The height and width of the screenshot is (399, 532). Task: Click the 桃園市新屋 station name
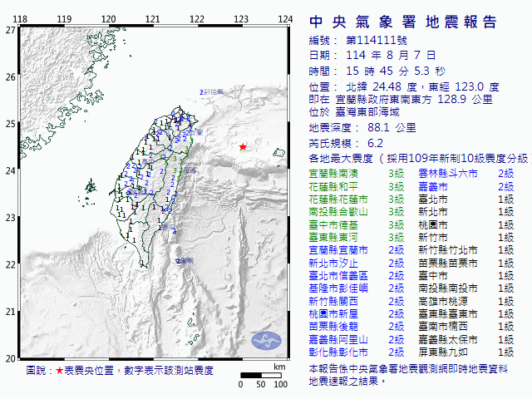[x=333, y=314]
